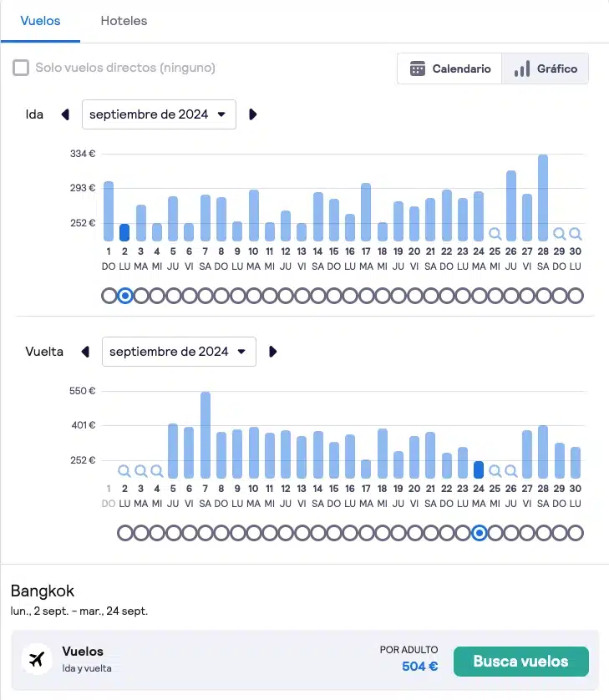
Task: Click the Busca vuelos button
Action: [x=520, y=661]
